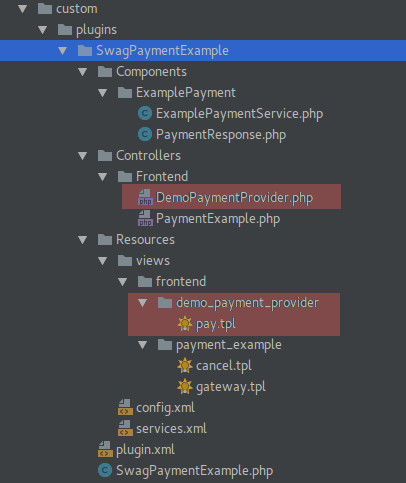406x483 pixels.
Task: Collapse the Resources folder arrow
Action: point(83,240)
